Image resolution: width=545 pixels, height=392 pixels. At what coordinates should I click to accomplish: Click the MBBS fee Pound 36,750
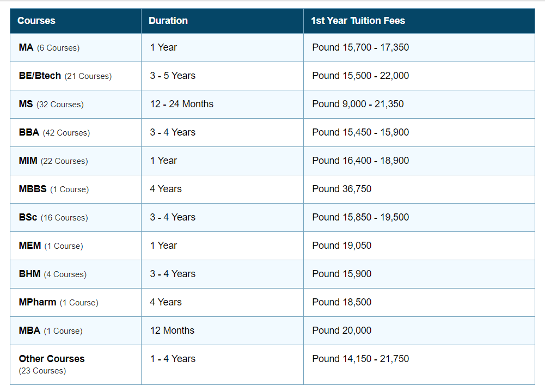[342, 189]
